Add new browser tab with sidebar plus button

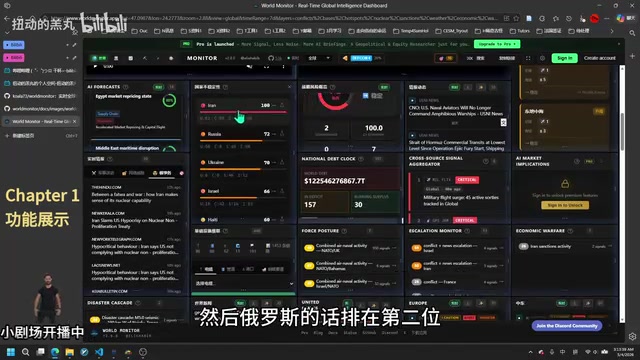[7, 136]
